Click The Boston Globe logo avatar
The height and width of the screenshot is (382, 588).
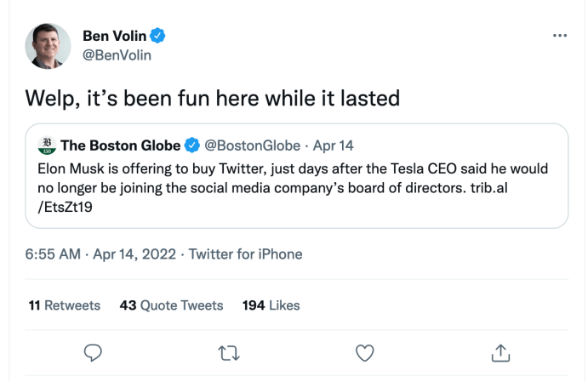tap(47, 145)
